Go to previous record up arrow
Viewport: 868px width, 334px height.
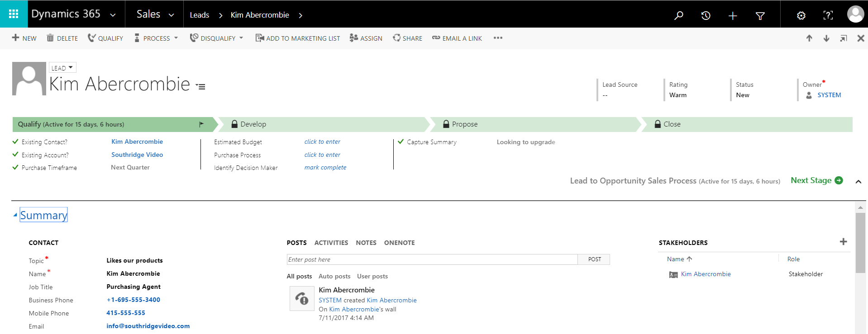coord(809,38)
